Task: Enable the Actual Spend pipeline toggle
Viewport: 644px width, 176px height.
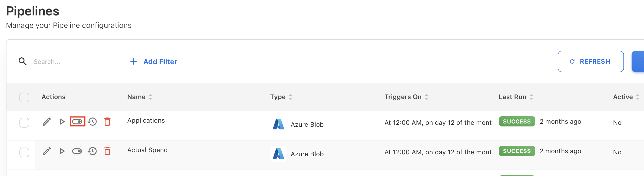Action: click(77, 151)
